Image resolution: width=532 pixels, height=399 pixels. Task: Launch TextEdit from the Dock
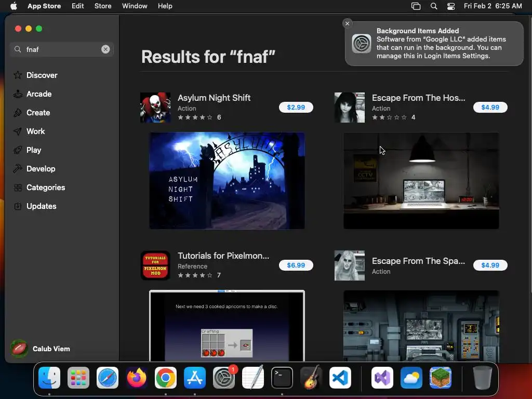tap(253, 378)
